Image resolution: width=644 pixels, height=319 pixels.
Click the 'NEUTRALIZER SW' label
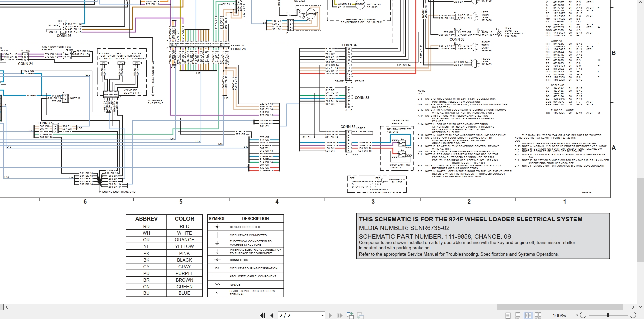(x=399, y=129)
